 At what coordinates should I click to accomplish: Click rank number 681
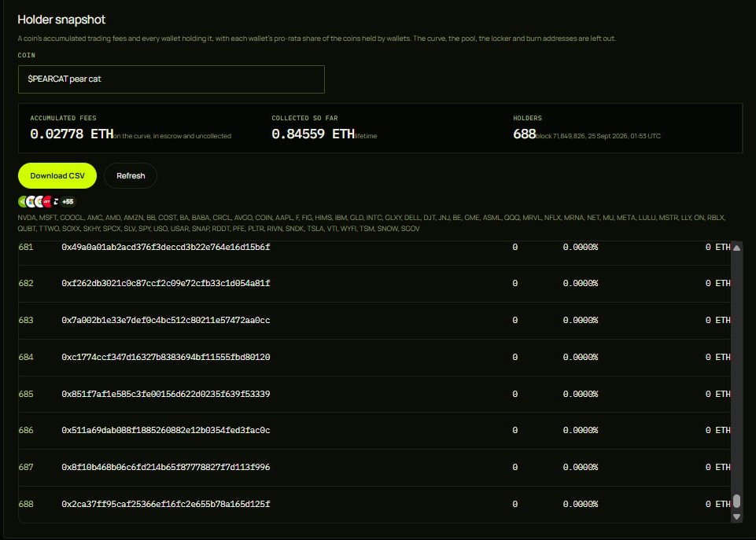click(x=26, y=247)
